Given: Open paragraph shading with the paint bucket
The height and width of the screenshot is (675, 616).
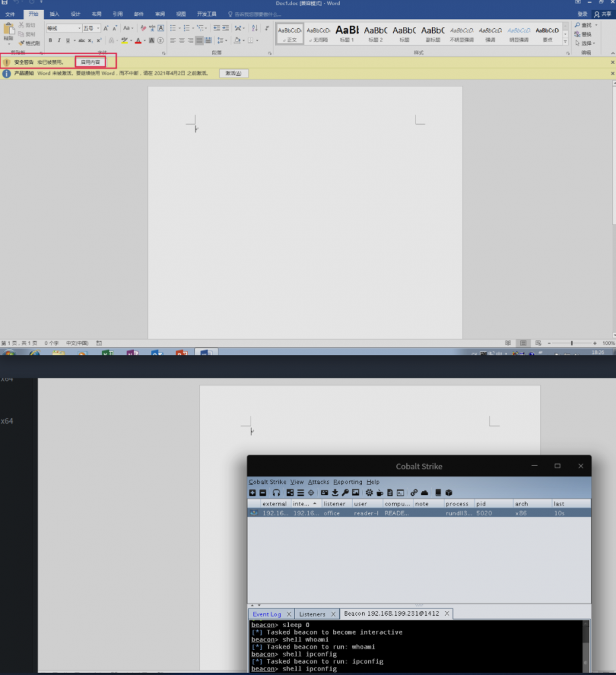Looking at the screenshot, I should [237, 40].
